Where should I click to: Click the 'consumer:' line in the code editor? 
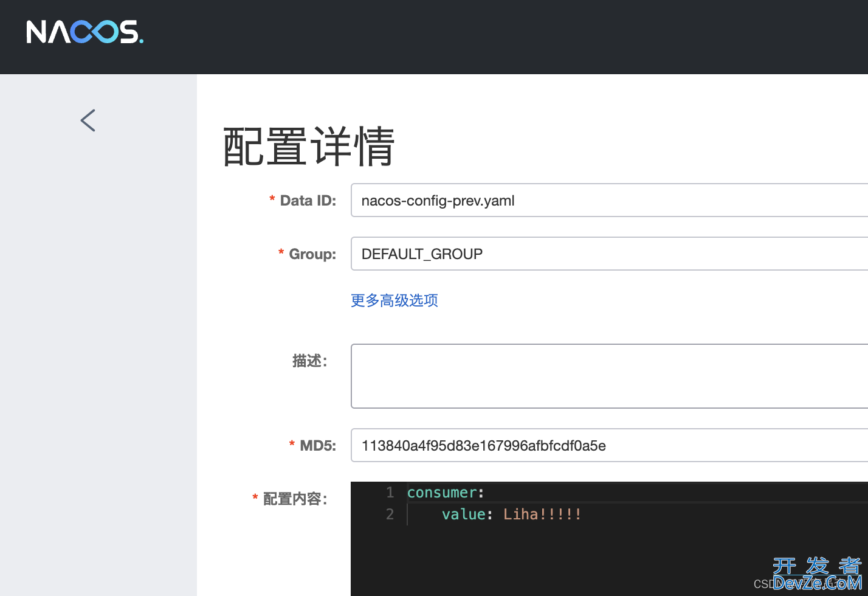(446, 493)
